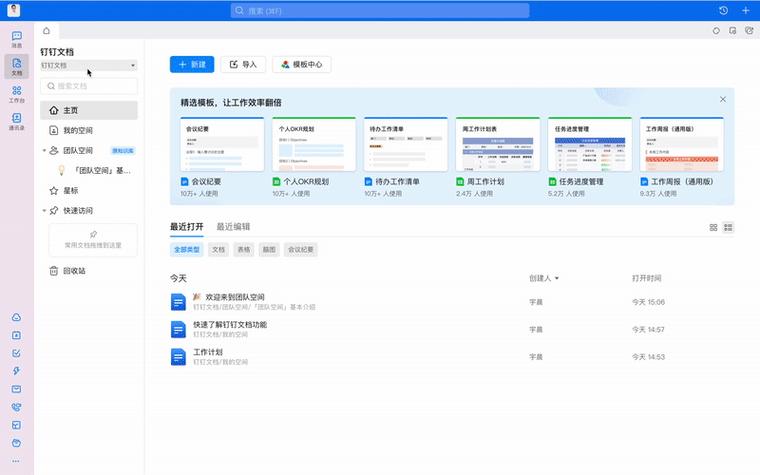
Task: Switch to the 最近打开 tab
Action: [x=187, y=227]
